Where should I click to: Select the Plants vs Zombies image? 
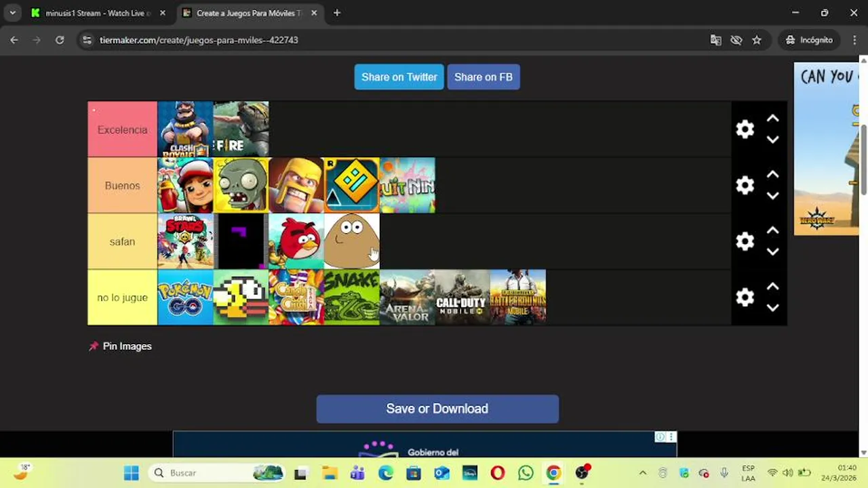241,185
